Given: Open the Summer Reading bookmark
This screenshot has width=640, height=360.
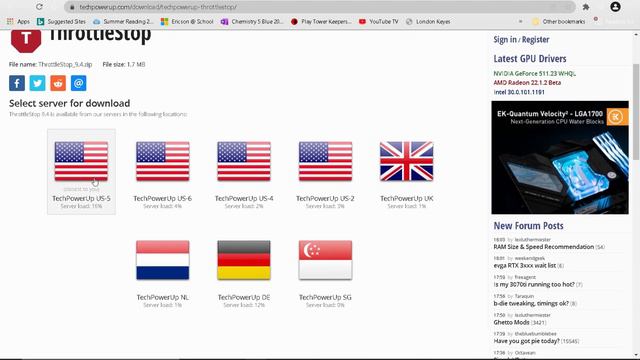Looking at the screenshot, I should pyautogui.click(x=123, y=22).
